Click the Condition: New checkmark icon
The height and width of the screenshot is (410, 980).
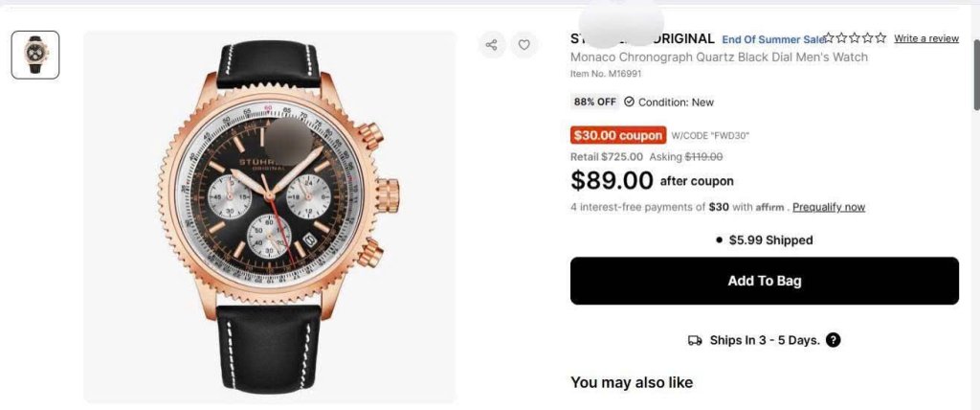coord(629,102)
